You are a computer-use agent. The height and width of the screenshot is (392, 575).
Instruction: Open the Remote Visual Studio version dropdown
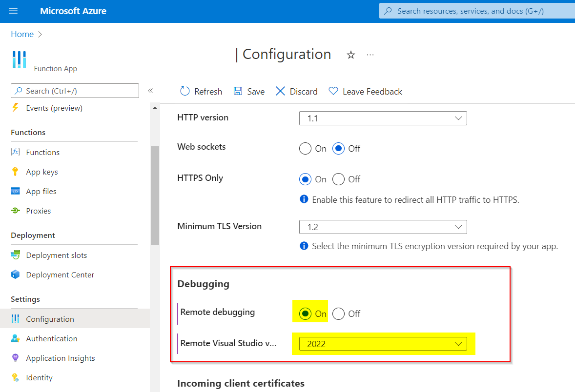pos(383,344)
